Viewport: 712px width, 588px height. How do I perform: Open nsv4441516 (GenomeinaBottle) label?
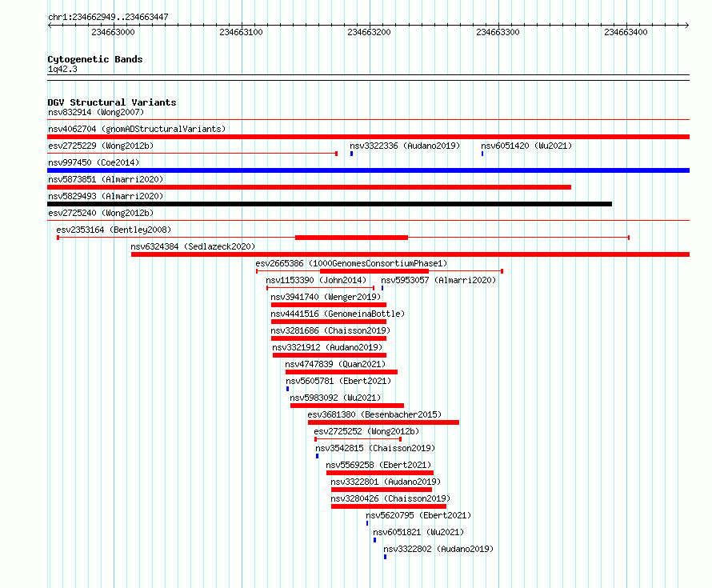coord(338,314)
